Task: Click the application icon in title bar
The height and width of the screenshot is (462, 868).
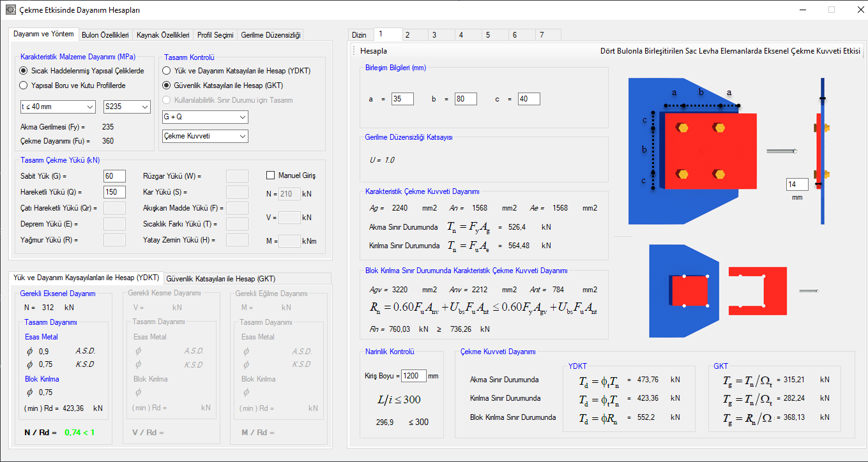Action: click(10, 10)
